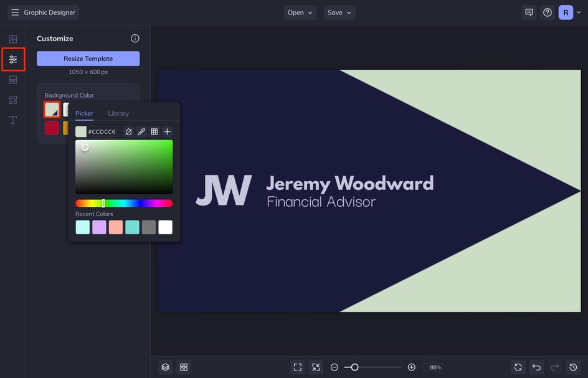Expand the Open dropdown menu
Screen dimensions: 588x378
coord(300,12)
